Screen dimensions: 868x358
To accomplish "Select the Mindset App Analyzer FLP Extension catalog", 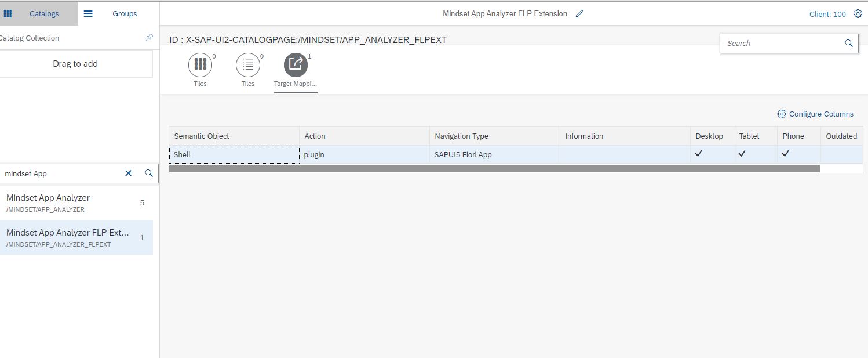I will (68, 237).
